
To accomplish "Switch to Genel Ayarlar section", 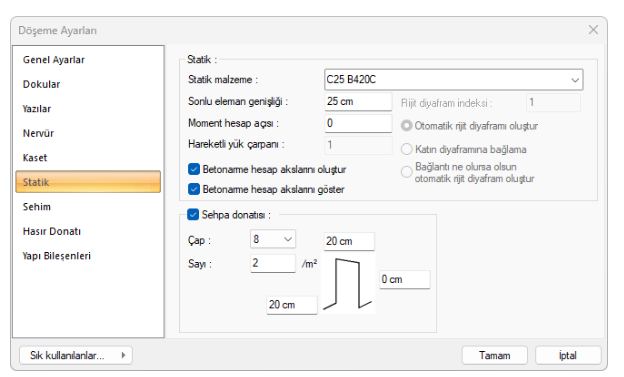I will pos(54,60).
